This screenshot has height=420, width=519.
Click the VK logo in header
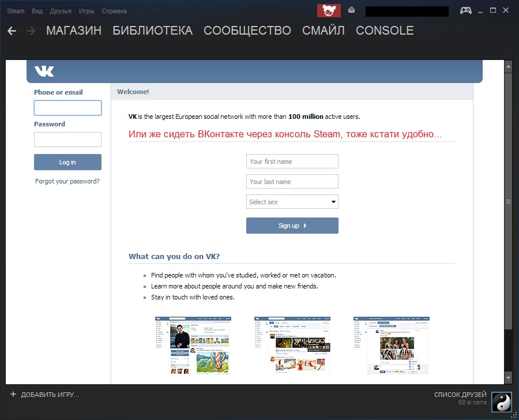click(44, 71)
